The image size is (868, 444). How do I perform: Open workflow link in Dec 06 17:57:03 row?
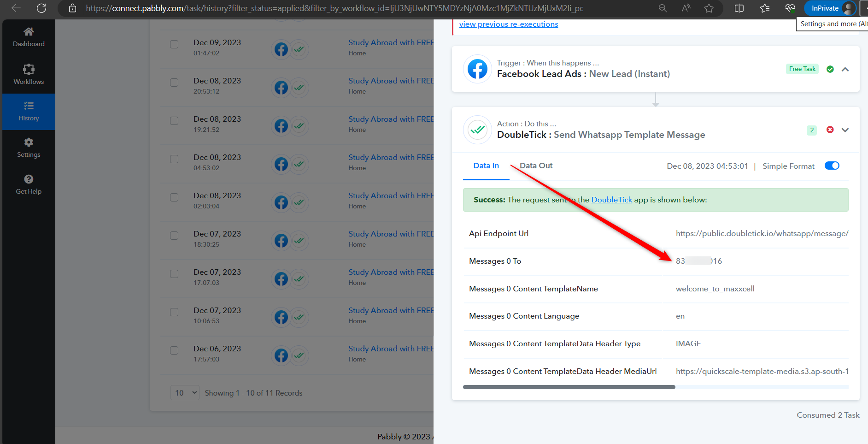point(391,349)
